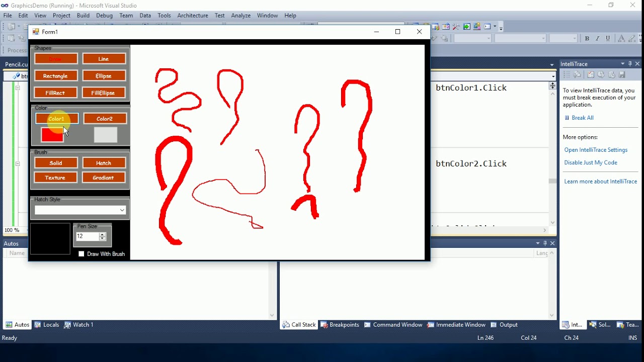The image size is (644, 362).
Task: Click the Pen Size value field
Action: [88, 236]
